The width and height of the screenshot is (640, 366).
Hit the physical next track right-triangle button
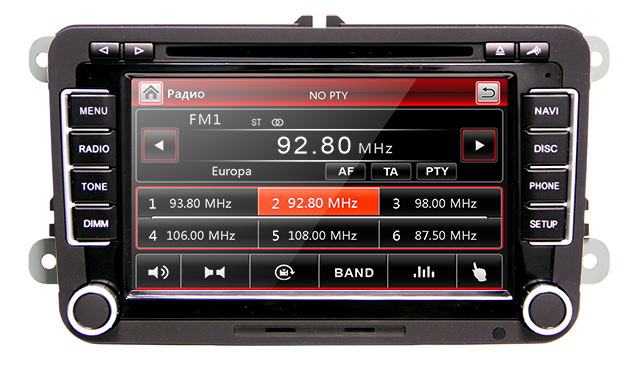coord(139,51)
